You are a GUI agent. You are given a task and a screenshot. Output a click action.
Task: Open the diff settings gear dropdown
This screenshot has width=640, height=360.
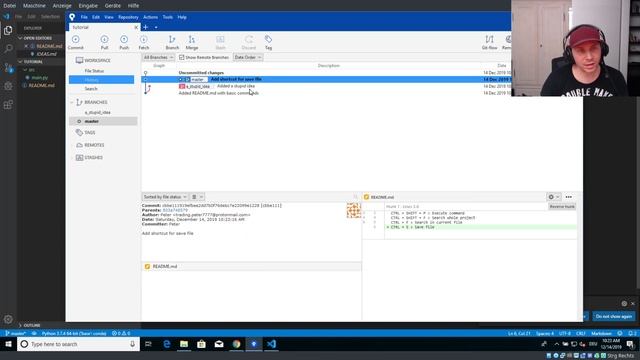pos(553,197)
